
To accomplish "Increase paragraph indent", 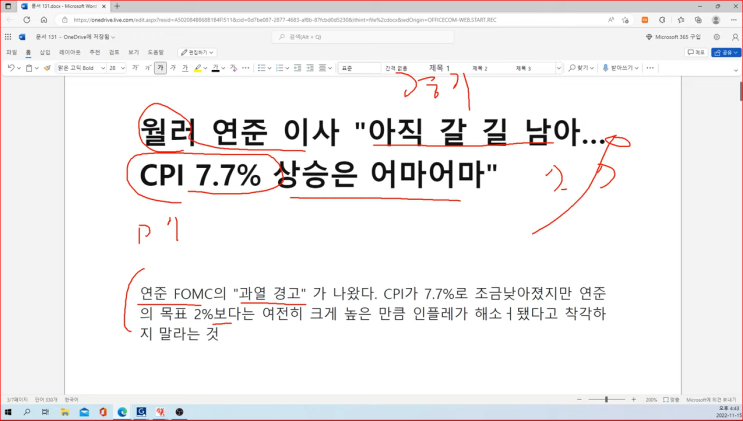I will point(310,68).
